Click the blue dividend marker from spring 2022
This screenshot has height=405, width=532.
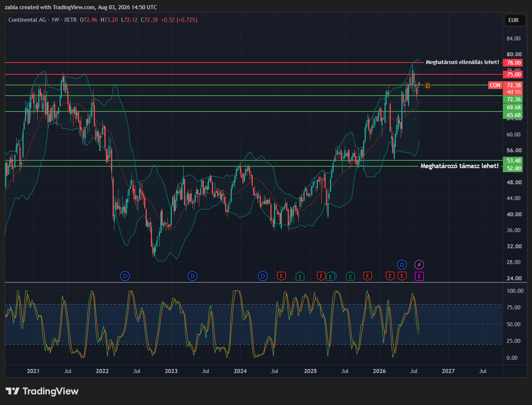125,276
